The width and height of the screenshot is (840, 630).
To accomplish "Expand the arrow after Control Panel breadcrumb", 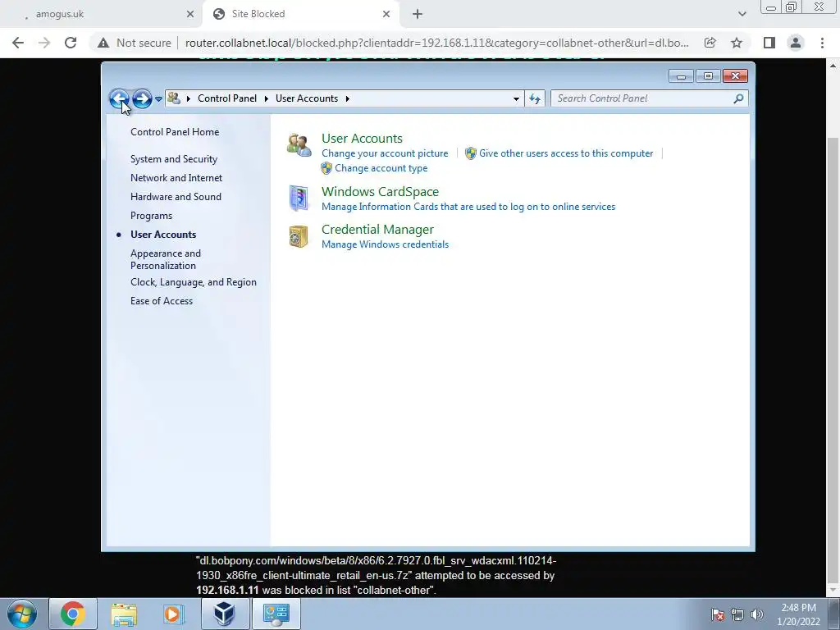I will [x=267, y=98].
